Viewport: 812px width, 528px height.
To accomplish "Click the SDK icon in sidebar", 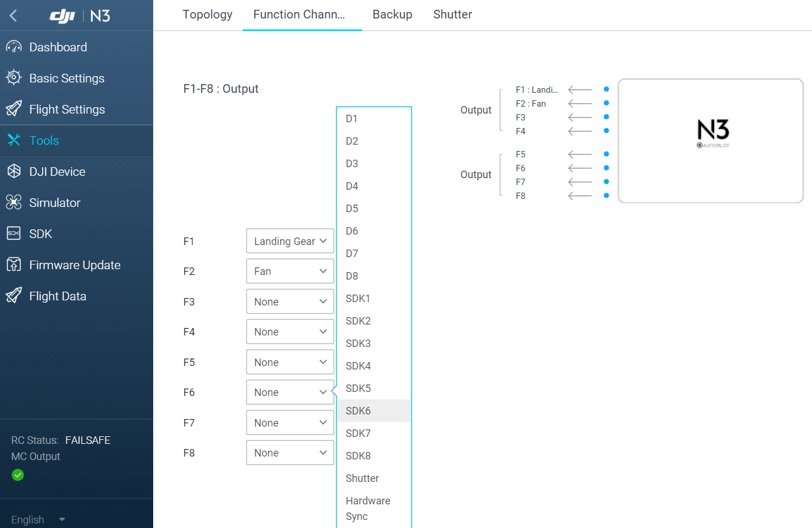I will point(14,233).
